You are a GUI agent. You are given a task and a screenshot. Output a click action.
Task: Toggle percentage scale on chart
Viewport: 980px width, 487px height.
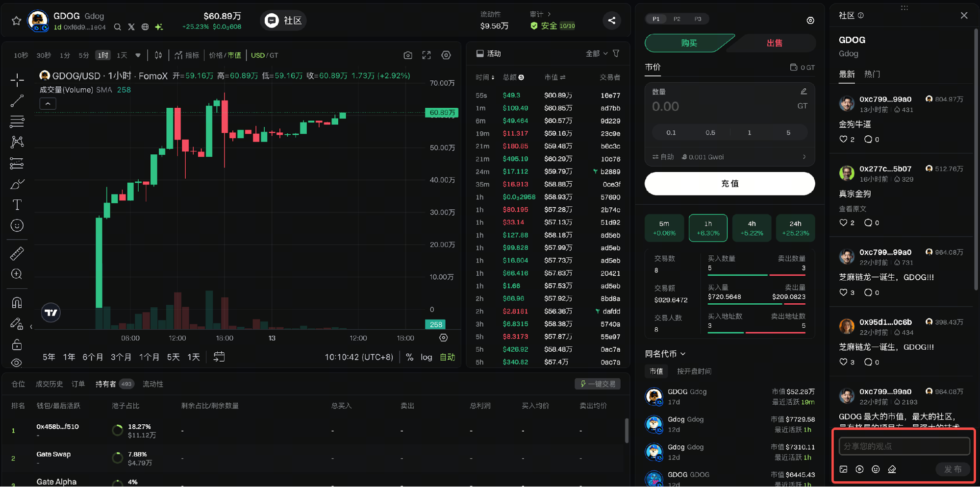[x=409, y=357]
